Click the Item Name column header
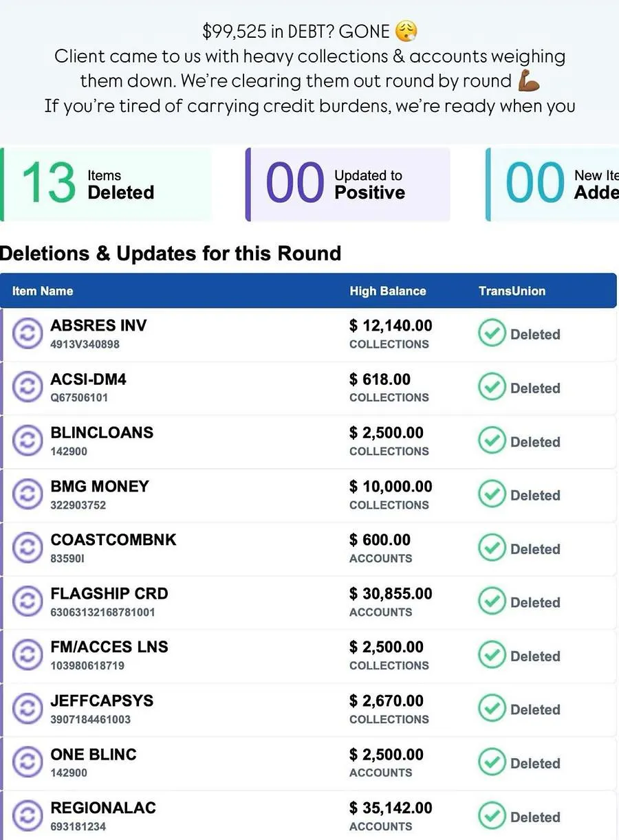This screenshot has height=840, width=619. 43,291
